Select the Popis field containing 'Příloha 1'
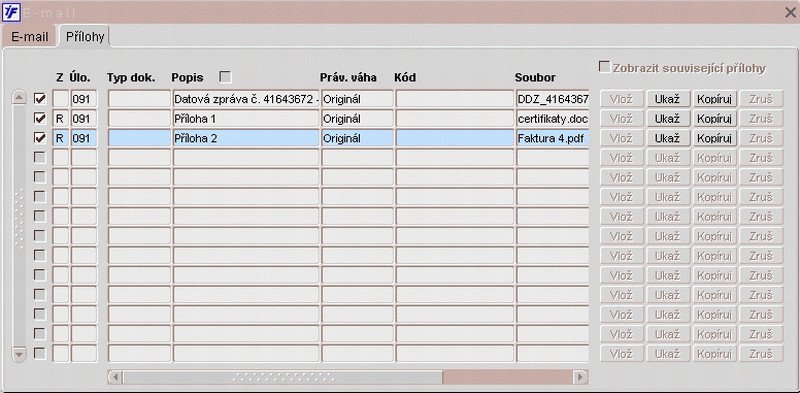 tap(246, 118)
